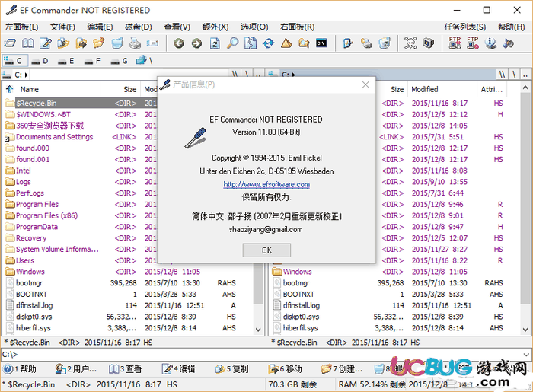Click right panel root backslash button
533x392 pixels.
(x=514, y=75)
